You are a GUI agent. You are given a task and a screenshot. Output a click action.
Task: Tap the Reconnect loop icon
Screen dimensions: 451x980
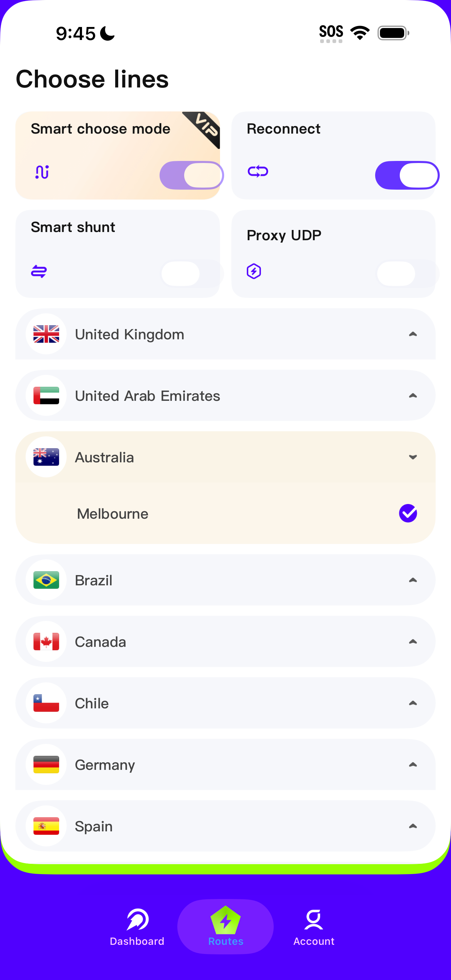tap(258, 171)
